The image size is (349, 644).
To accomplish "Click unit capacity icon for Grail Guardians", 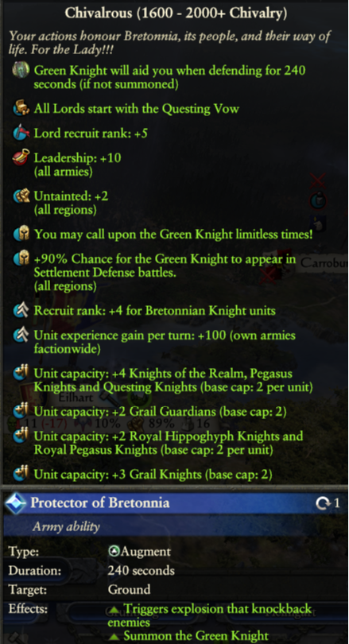I will click(x=21, y=411).
